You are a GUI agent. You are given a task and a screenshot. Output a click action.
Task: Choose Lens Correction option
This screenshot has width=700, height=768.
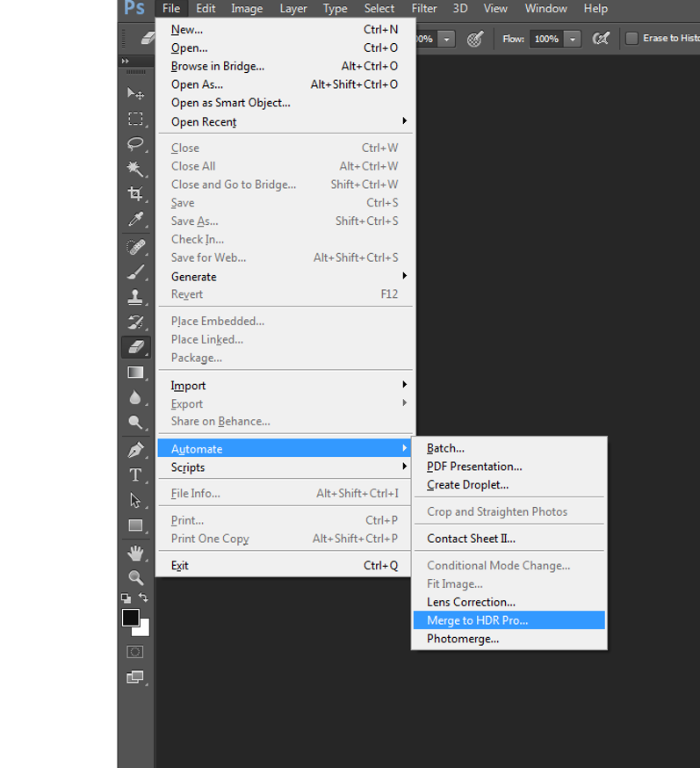[x=509, y=602]
